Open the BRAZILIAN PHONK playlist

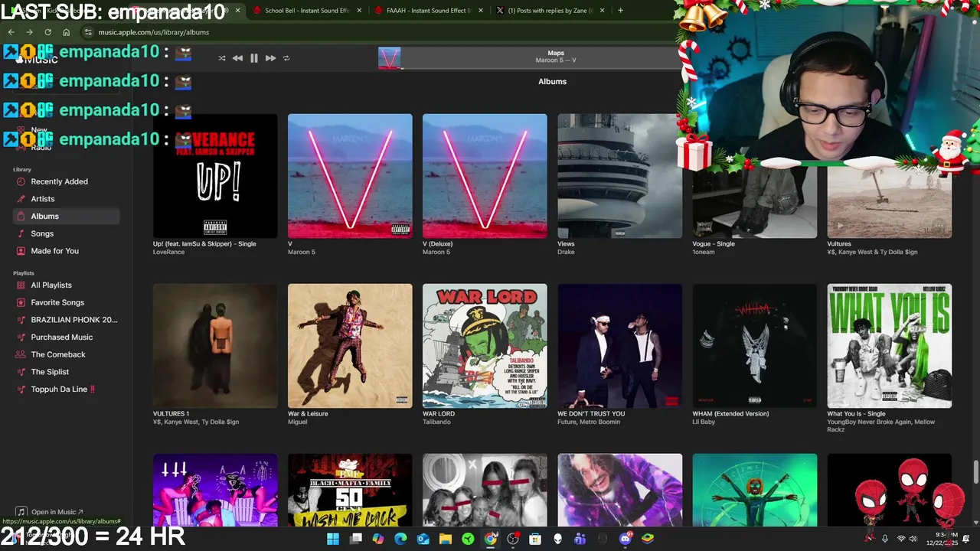click(x=67, y=320)
